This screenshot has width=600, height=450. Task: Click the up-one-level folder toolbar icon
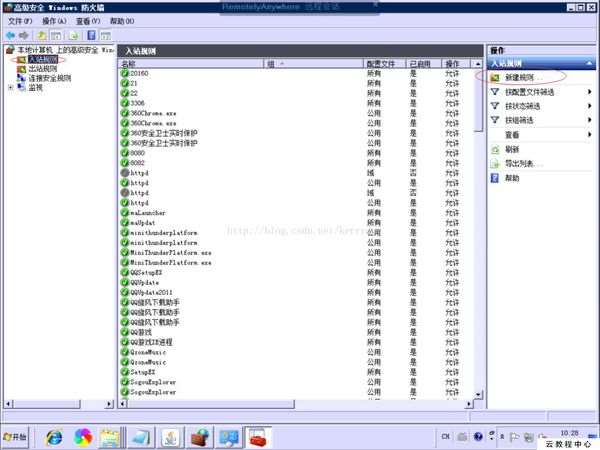point(42,36)
